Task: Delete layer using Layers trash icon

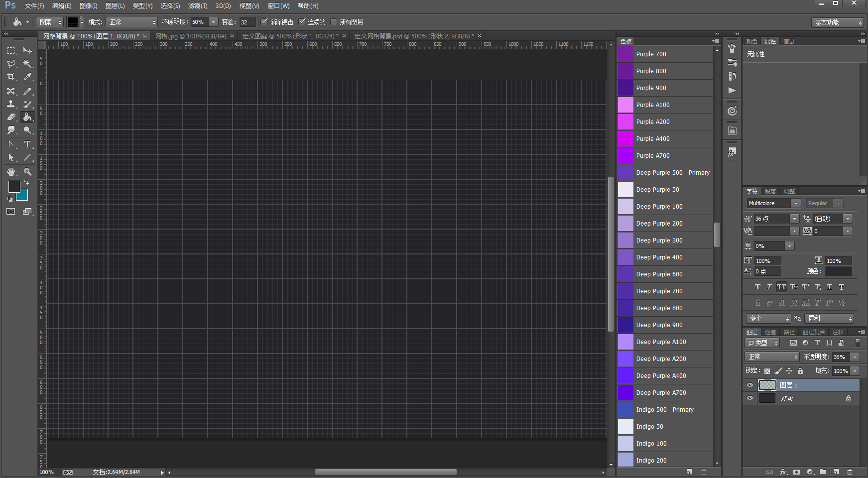Action: (x=850, y=472)
